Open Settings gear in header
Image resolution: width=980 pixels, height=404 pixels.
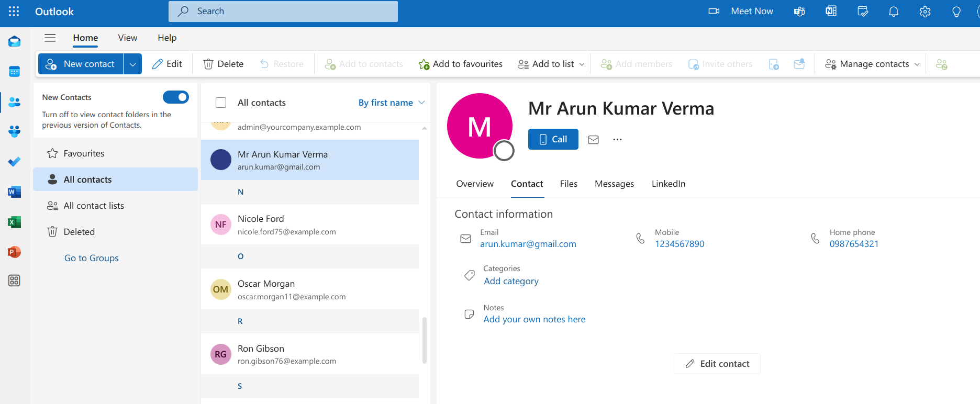(925, 12)
